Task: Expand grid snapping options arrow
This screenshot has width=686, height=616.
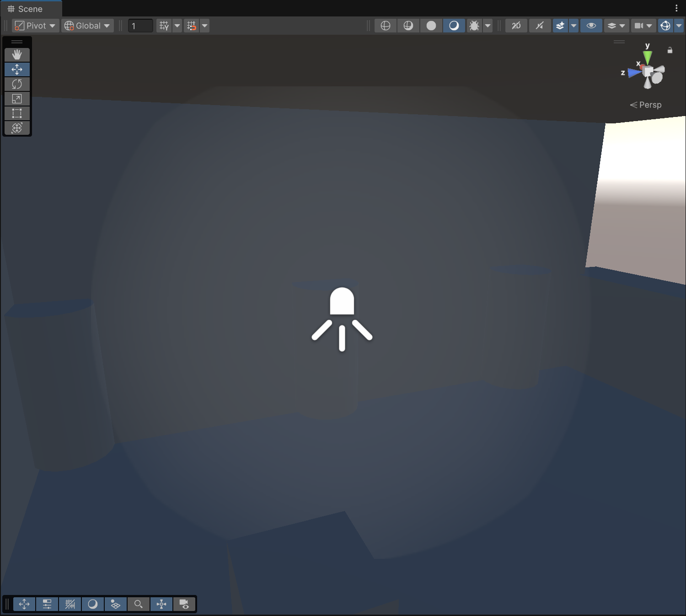Action: [x=205, y=26]
